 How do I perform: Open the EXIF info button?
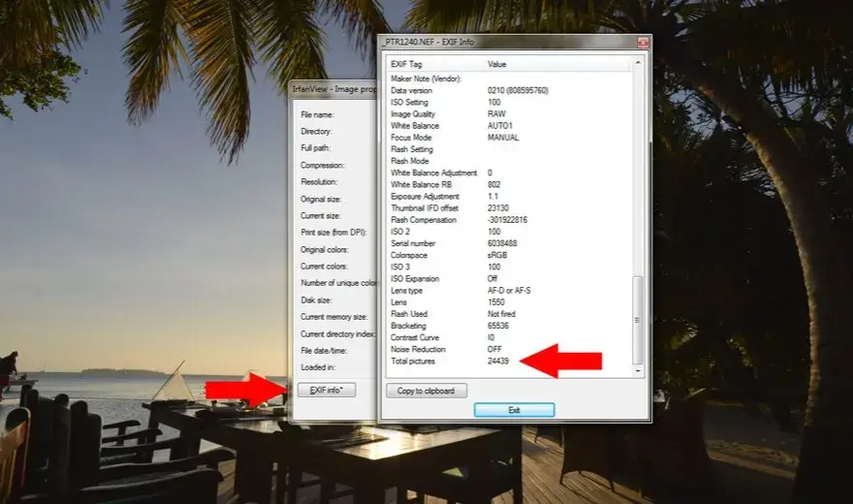click(x=327, y=390)
